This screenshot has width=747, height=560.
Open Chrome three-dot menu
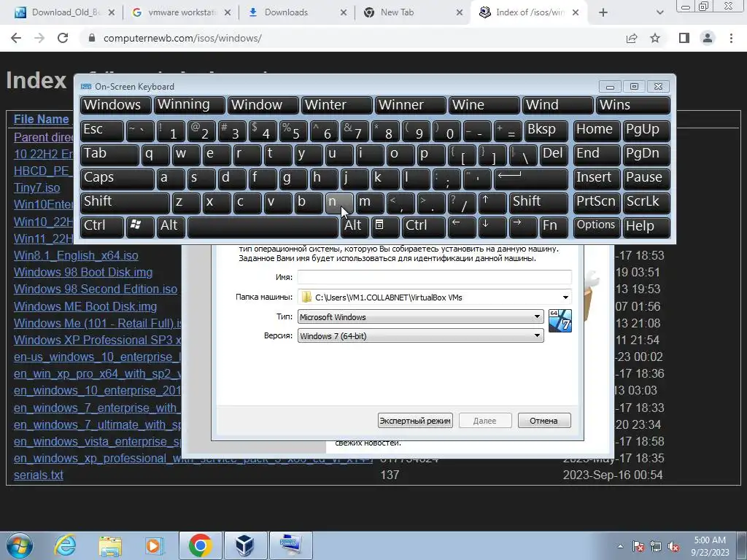(731, 38)
